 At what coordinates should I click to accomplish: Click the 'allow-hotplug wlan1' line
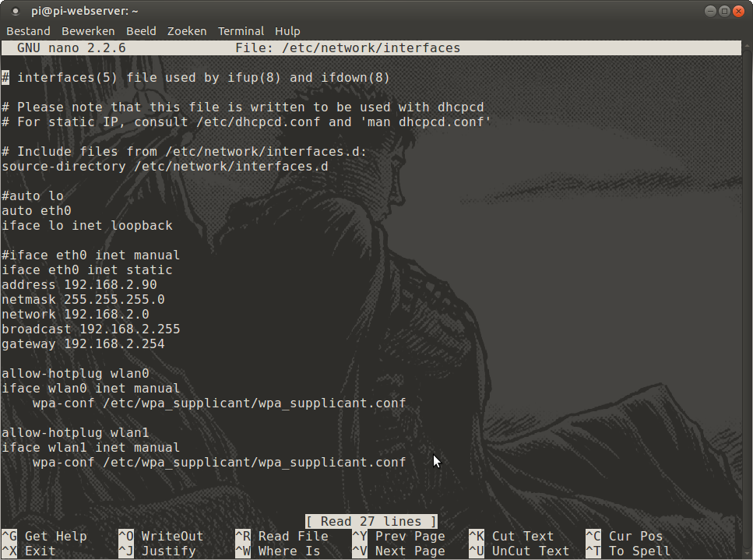[76, 433]
